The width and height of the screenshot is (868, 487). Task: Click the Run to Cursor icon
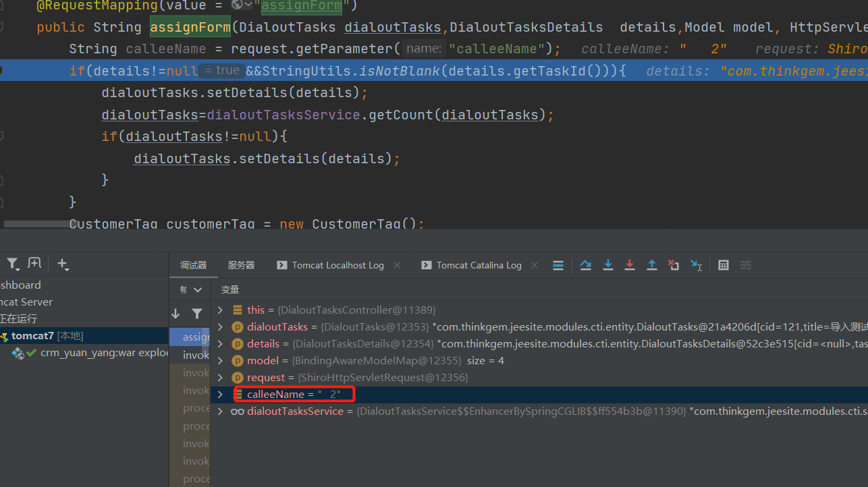[x=696, y=264]
